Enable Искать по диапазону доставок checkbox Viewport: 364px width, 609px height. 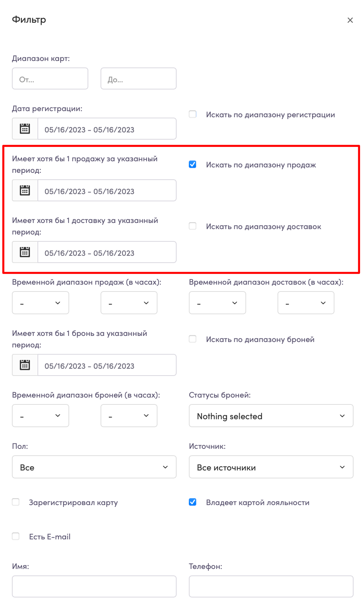point(193,226)
